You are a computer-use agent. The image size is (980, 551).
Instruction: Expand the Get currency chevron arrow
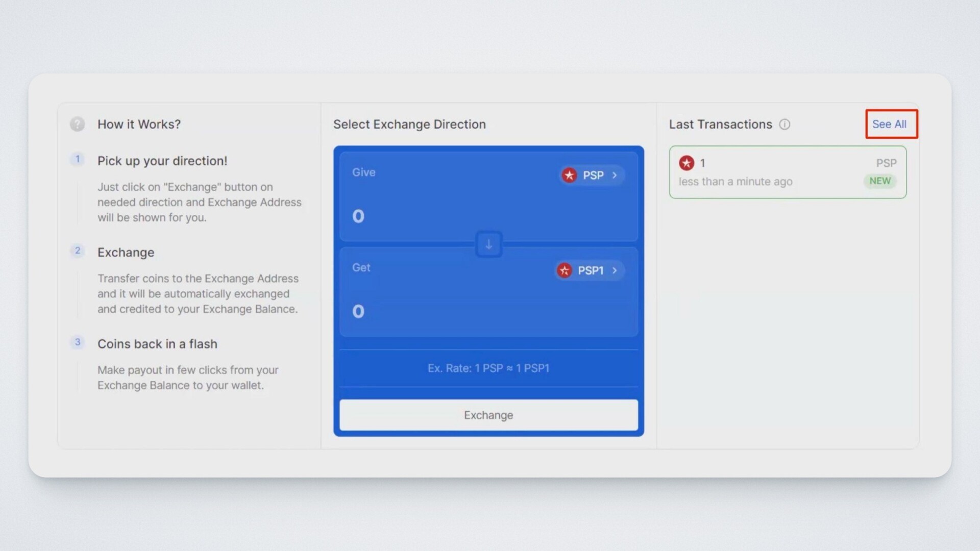click(x=615, y=270)
